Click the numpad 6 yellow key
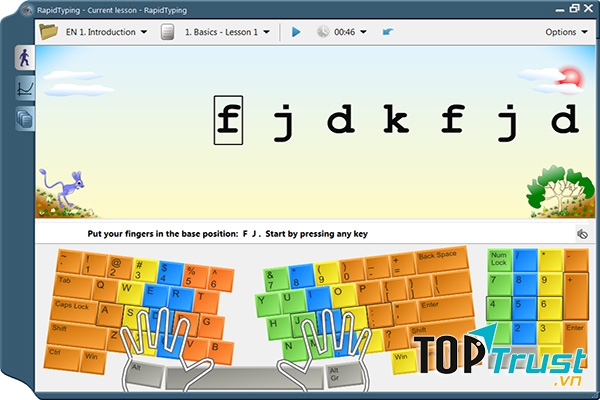This screenshot has width=600, height=400. click(x=549, y=309)
